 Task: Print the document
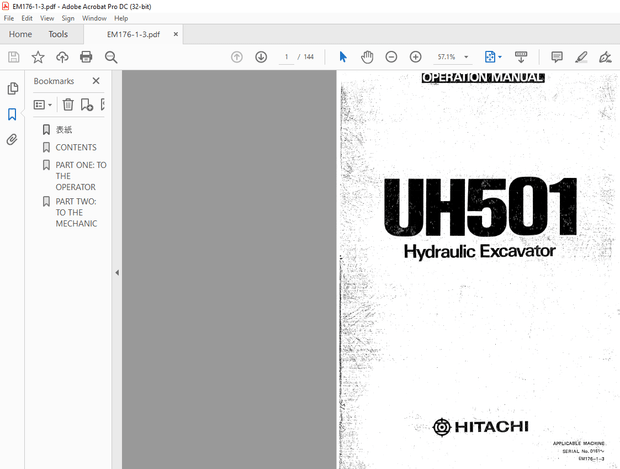[86, 57]
